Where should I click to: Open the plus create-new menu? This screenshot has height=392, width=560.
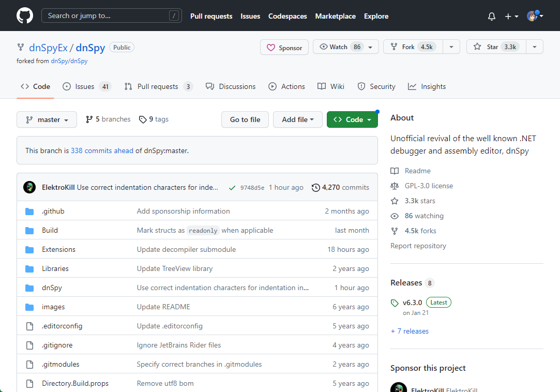click(511, 16)
